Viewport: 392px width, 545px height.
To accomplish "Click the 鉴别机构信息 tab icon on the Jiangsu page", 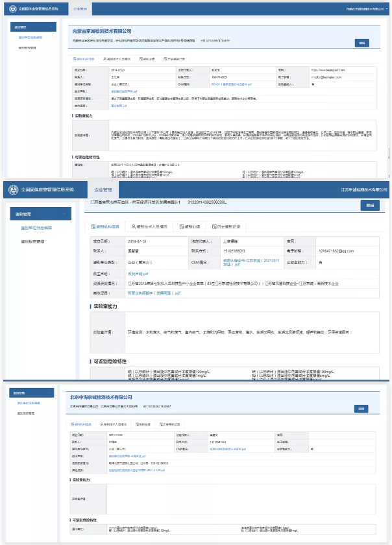I will pyautogui.click(x=93, y=226).
